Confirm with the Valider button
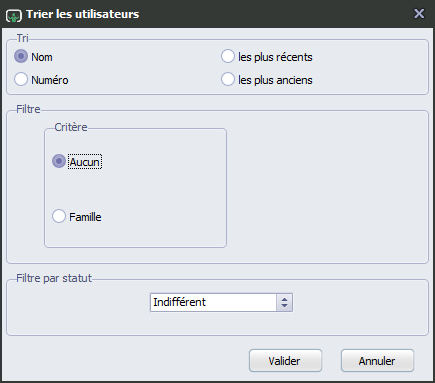This screenshot has width=435, height=383. pyautogui.click(x=285, y=361)
